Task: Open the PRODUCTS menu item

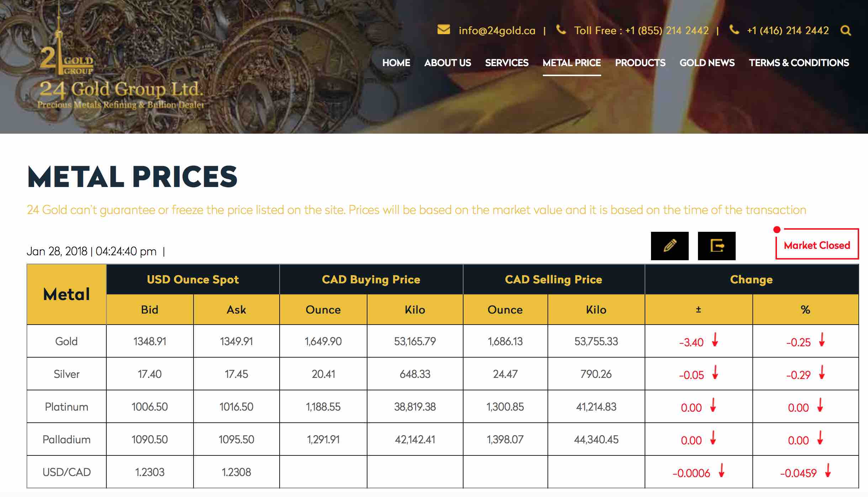Action: pos(640,63)
